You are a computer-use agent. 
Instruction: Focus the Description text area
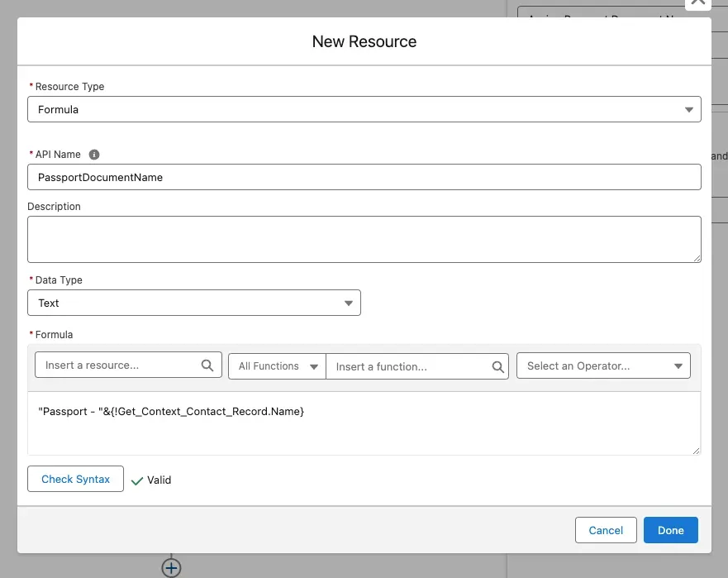(x=364, y=240)
